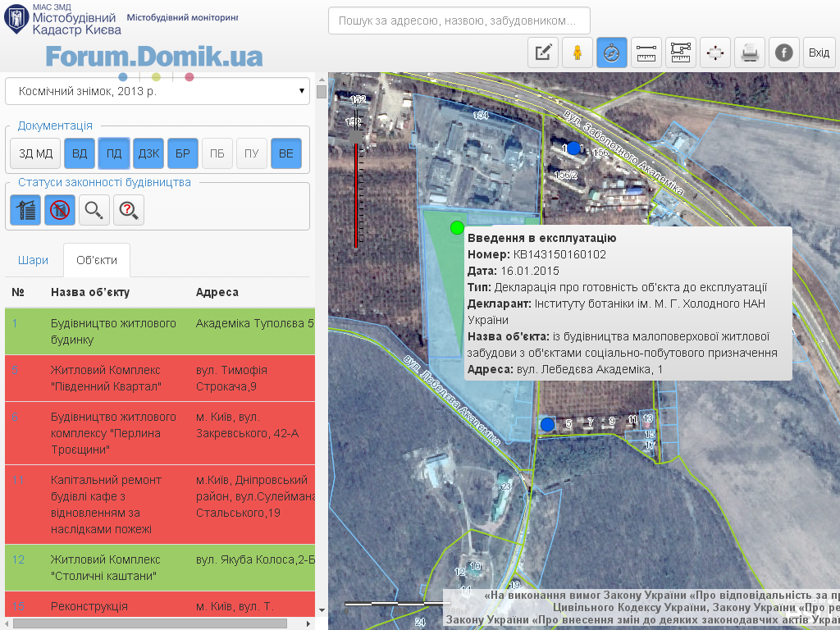Open the Космічний знімок basemap dropdown
The width and height of the screenshot is (840, 630).
157,91
